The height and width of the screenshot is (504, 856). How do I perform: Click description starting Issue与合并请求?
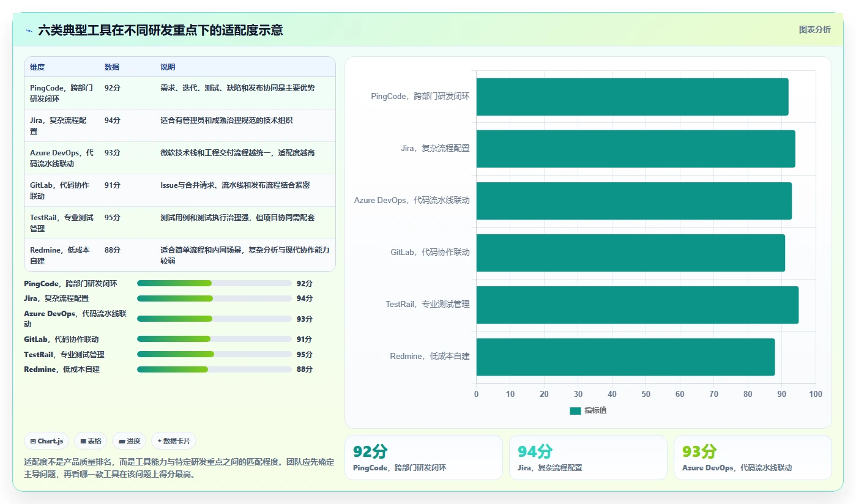tap(235, 185)
